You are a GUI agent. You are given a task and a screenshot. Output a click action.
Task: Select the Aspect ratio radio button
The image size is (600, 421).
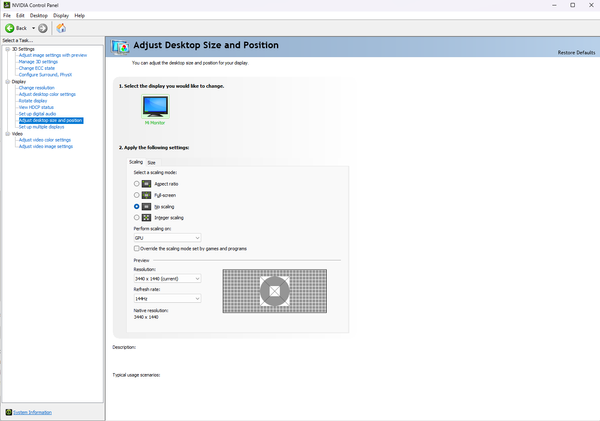(136, 184)
